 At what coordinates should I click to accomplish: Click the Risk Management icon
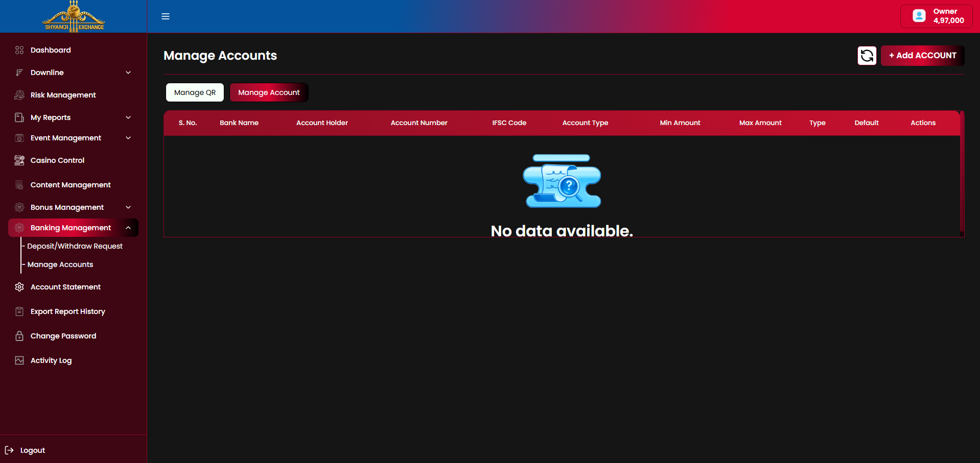coord(19,95)
